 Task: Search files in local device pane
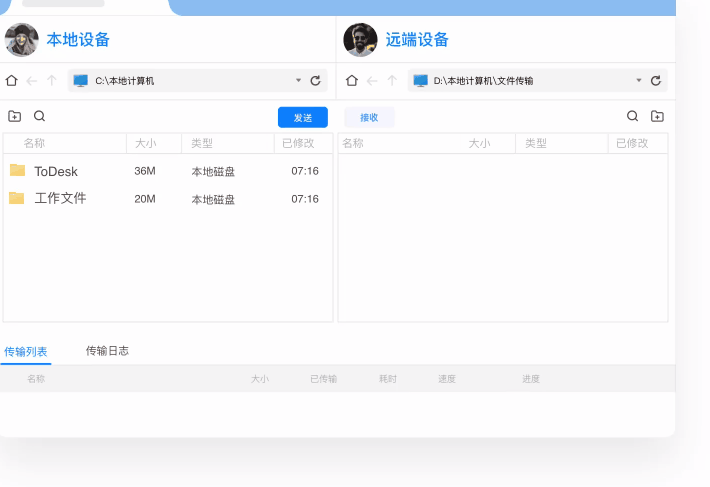click(x=39, y=116)
